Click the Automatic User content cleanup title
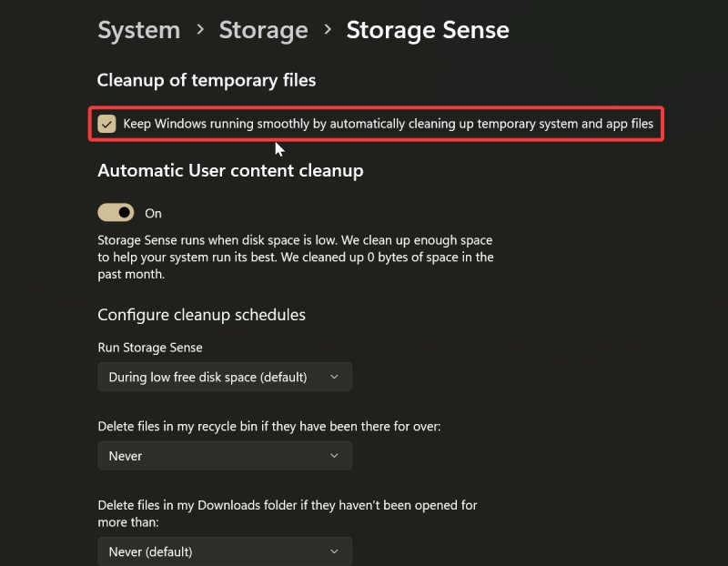 pos(230,170)
